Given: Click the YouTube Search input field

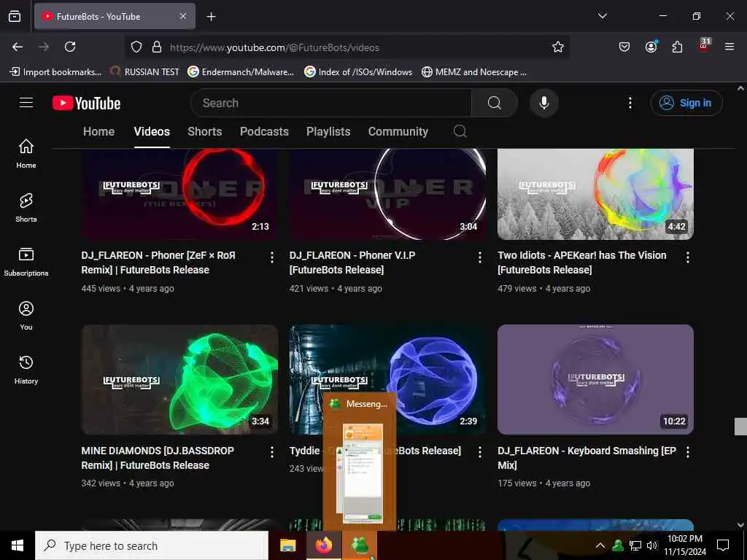Looking at the screenshot, I should click(331, 103).
